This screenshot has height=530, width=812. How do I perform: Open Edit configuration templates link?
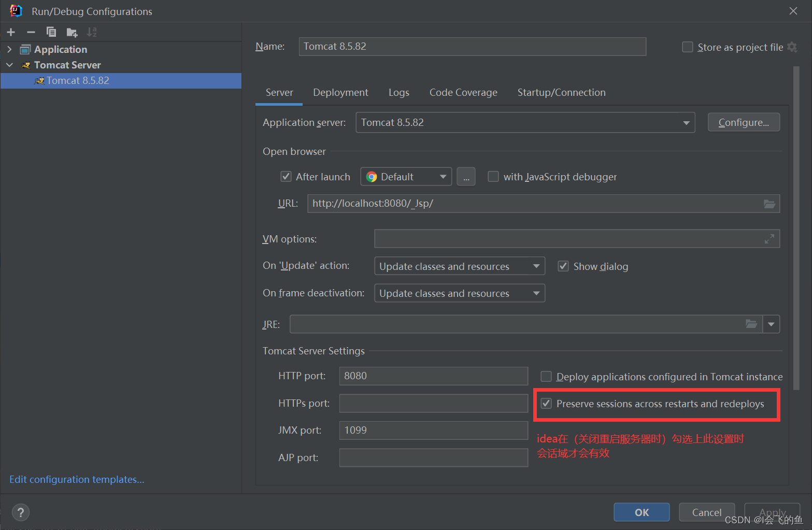click(x=77, y=480)
